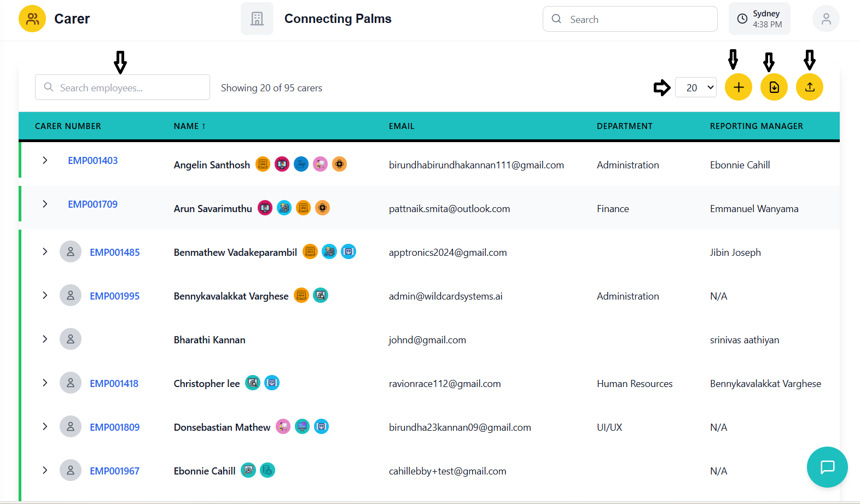Expand the EMP001403 row chevron
The image size is (860, 504).
(x=45, y=160)
